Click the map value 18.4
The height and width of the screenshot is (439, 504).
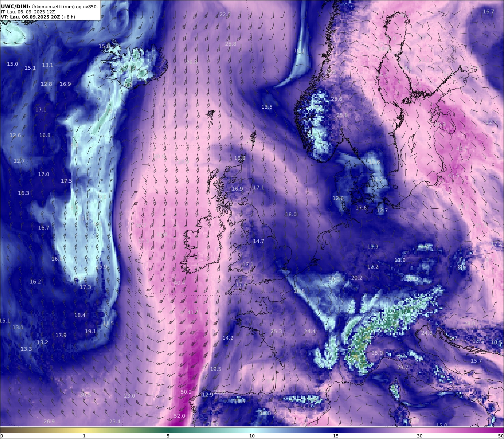tap(80, 315)
